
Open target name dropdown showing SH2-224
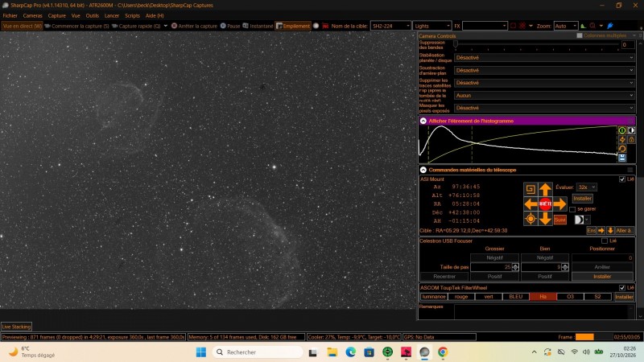[390, 26]
